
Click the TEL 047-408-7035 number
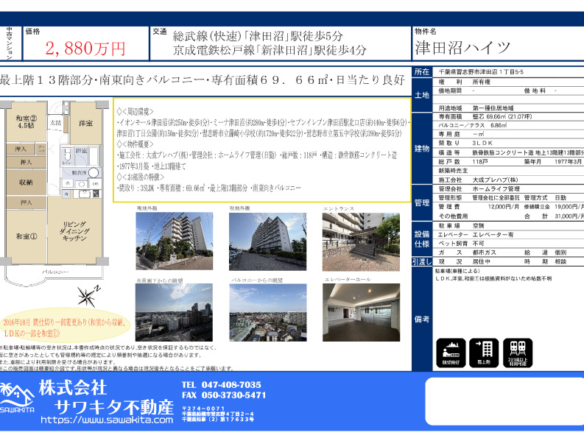tap(221, 385)
